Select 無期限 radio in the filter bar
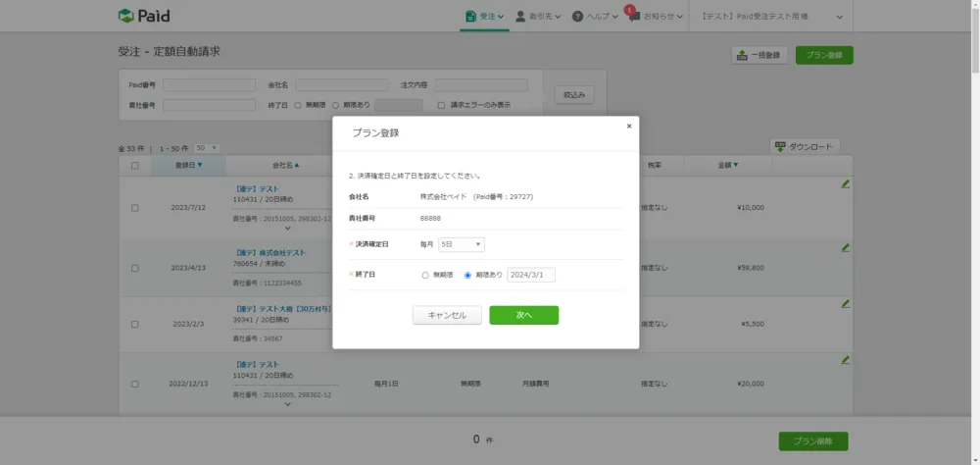Viewport: 980px width, 465px height. pos(298,106)
